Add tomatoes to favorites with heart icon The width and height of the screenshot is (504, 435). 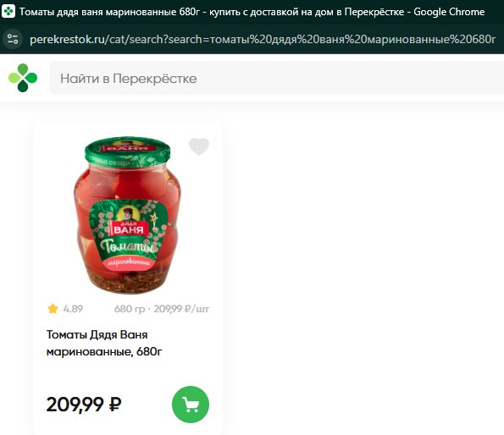click(199, 146)
